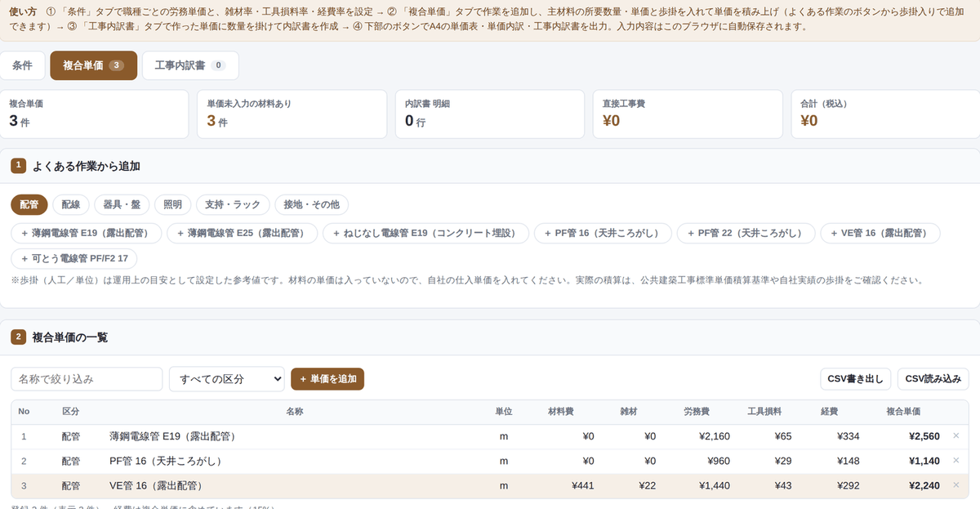
Task: Click the + 単価を追加 button
Action: (x=327, y=379)
